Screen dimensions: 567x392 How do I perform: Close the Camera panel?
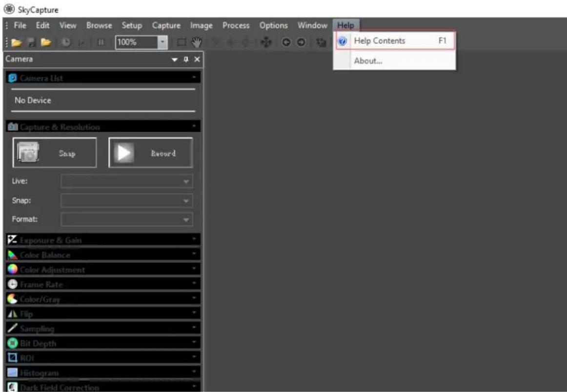(197, 59)
